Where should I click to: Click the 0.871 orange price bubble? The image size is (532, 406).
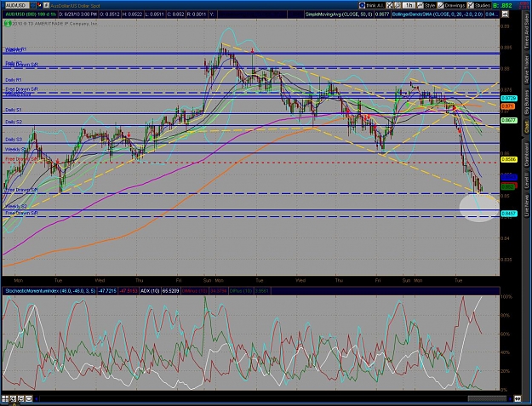(508, 106)
